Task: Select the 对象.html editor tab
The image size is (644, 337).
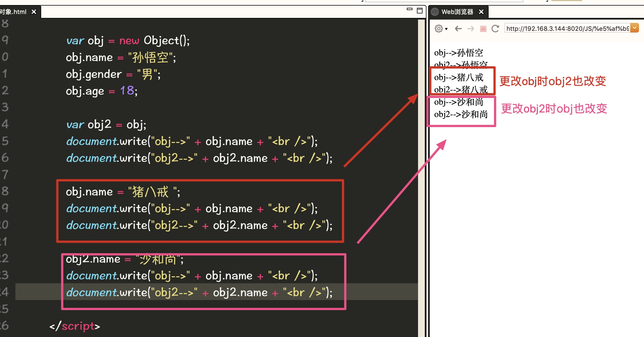Action: pyautogui.click(x=13, y=12)
